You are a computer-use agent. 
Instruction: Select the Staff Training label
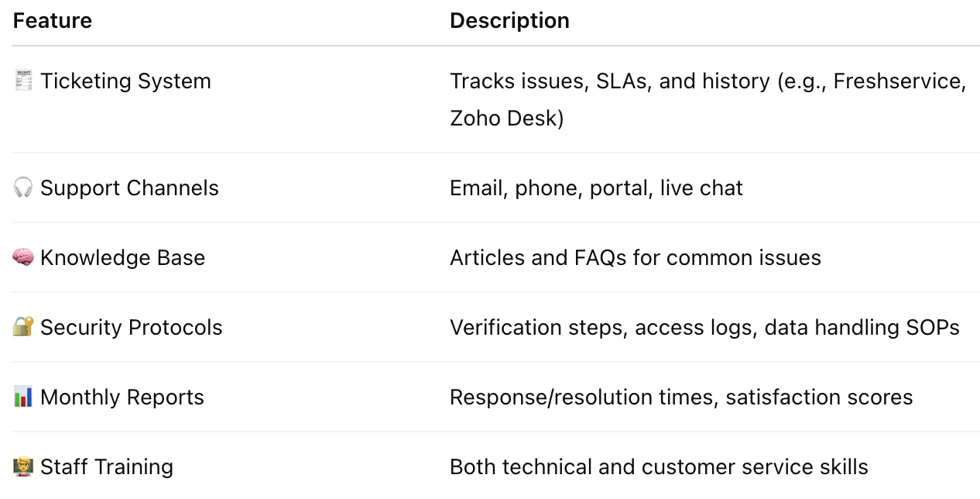point(107,466)
